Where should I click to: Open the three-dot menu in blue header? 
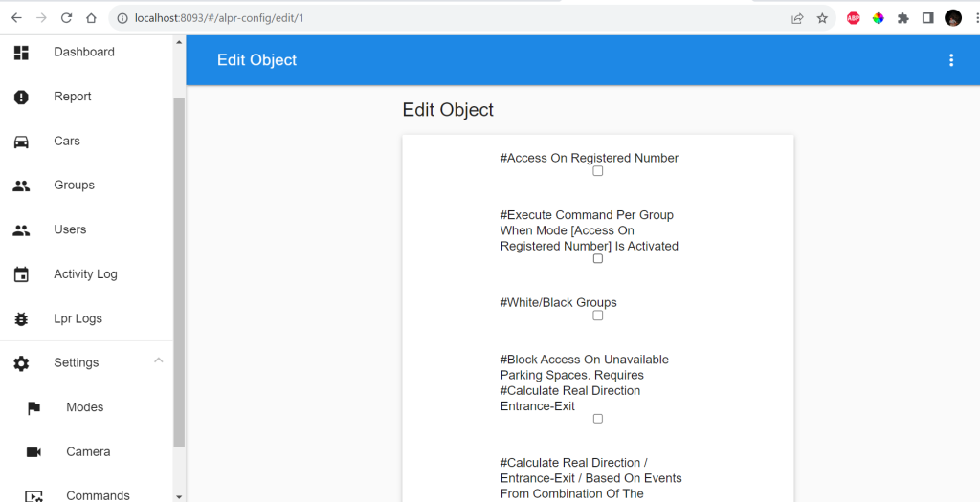click(951, 60)
